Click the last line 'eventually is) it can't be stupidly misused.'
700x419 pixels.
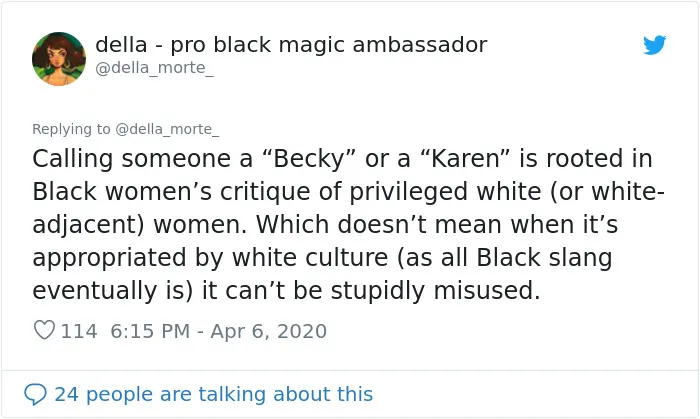point(286,290)
